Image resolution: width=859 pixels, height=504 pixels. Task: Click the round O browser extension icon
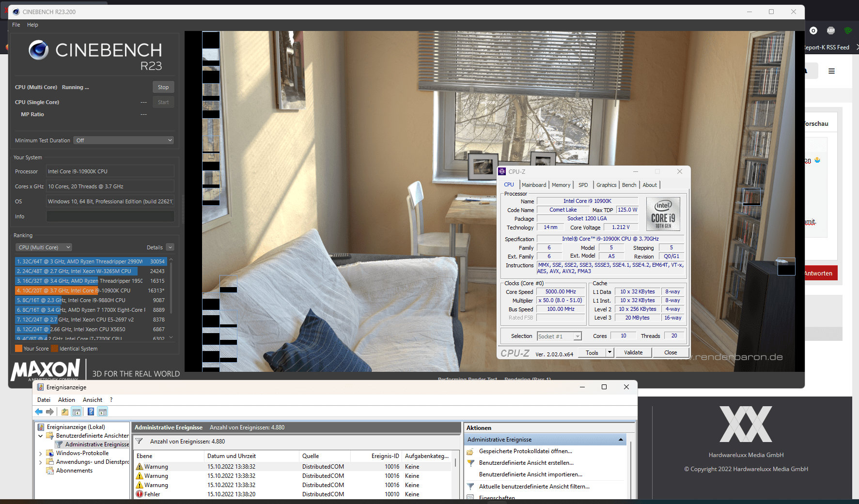point(813,31)
